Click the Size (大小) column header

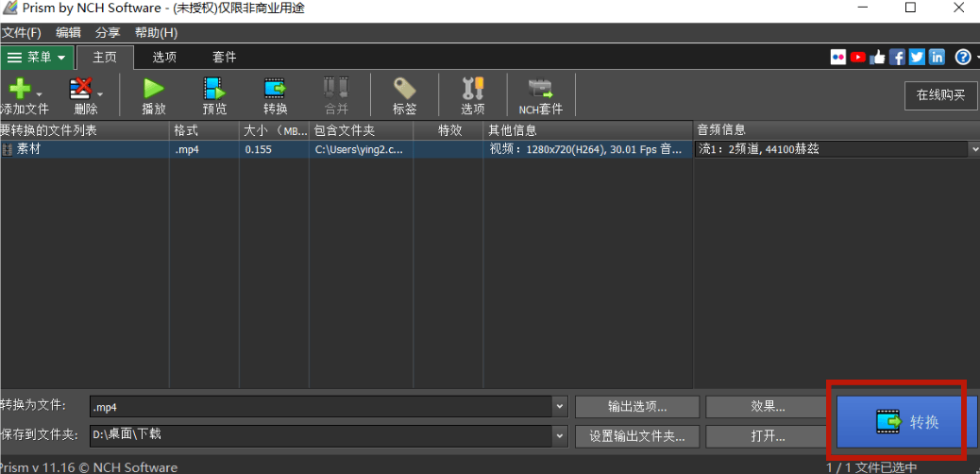274,130
